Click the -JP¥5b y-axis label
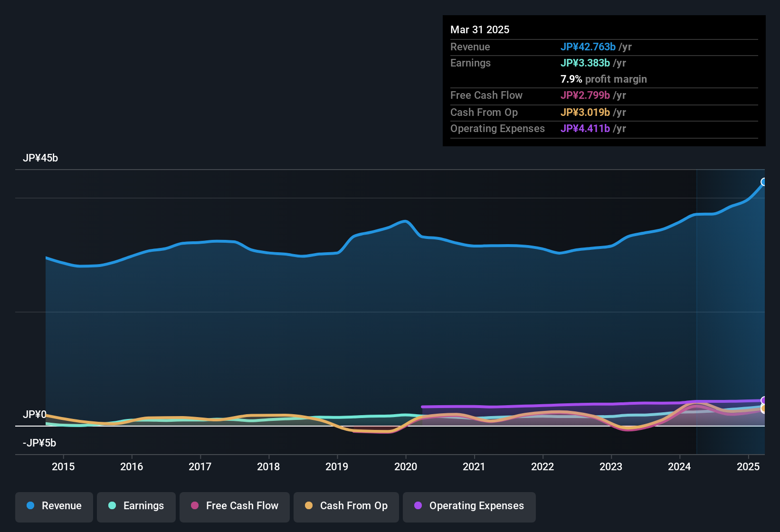 click(x=39, y=443)
